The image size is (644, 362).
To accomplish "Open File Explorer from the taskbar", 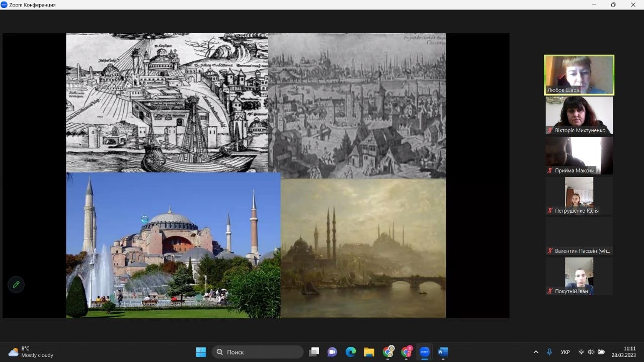I will point(369,352).
